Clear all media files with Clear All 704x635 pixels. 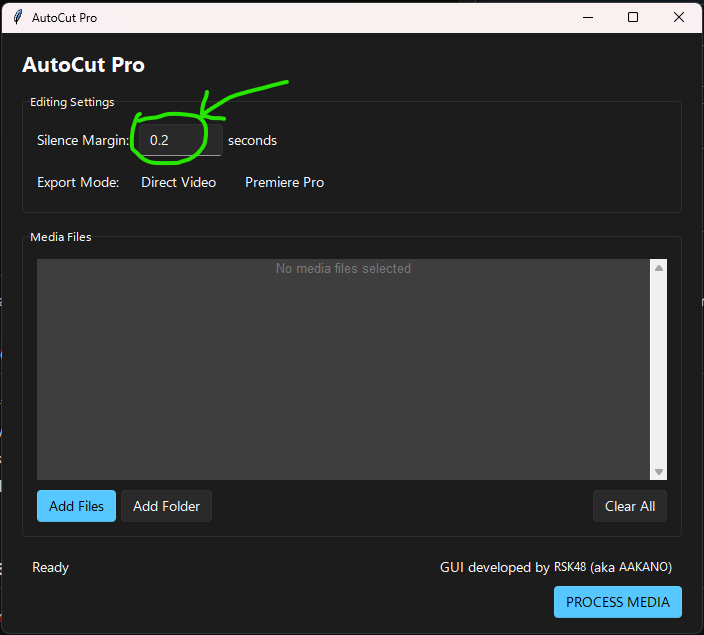630,506
